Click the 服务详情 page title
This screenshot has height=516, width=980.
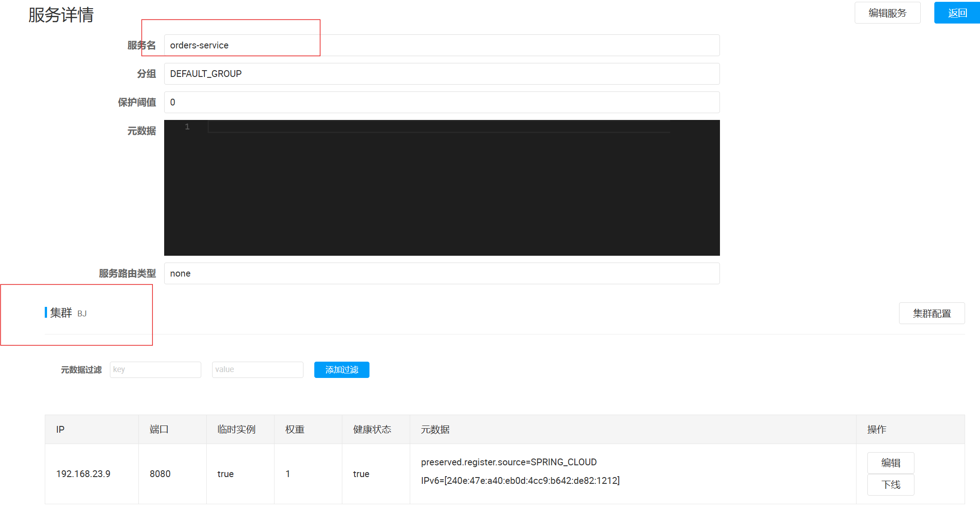61,15
